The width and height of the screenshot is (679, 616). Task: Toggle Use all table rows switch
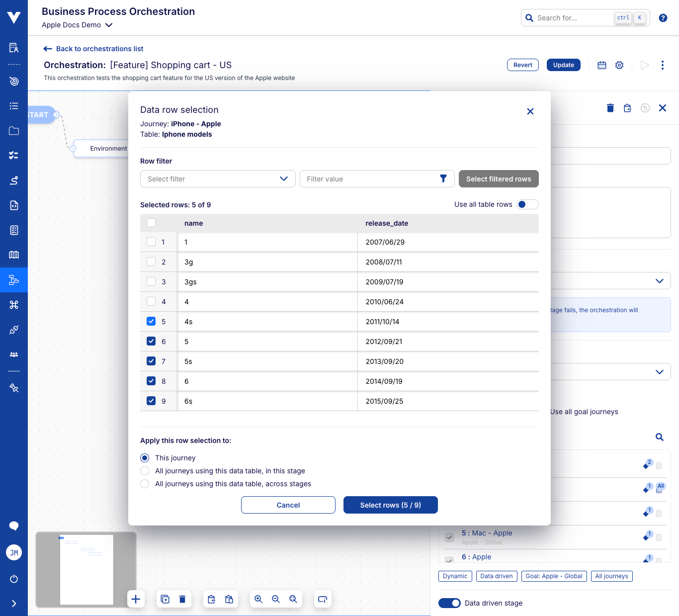coord(527,204)
